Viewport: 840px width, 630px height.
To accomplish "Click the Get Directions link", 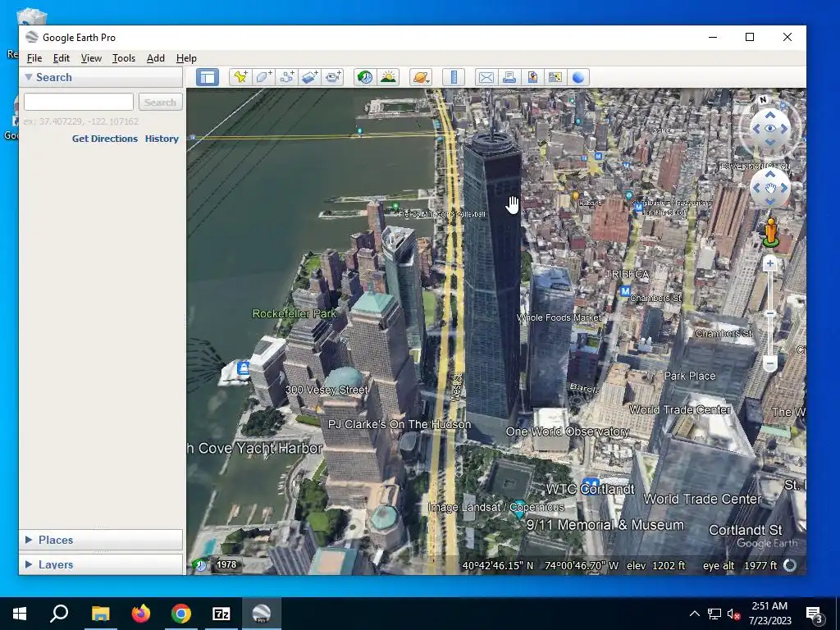I will 105,139.
